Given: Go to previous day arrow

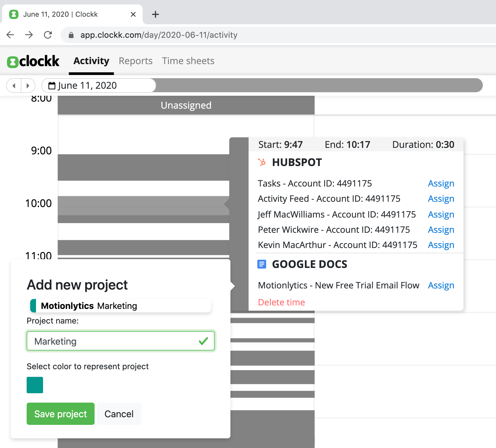Looking at the screenshot, I should [x=14, y=86].
